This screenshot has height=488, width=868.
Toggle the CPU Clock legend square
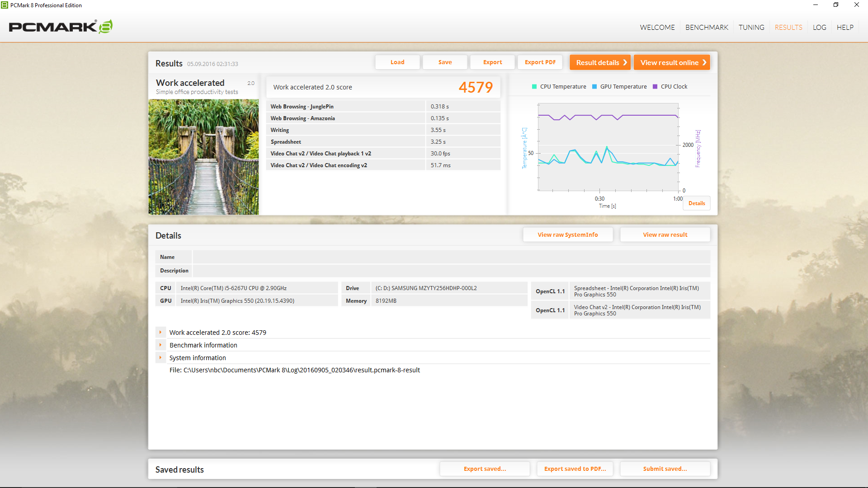point(655,87)
